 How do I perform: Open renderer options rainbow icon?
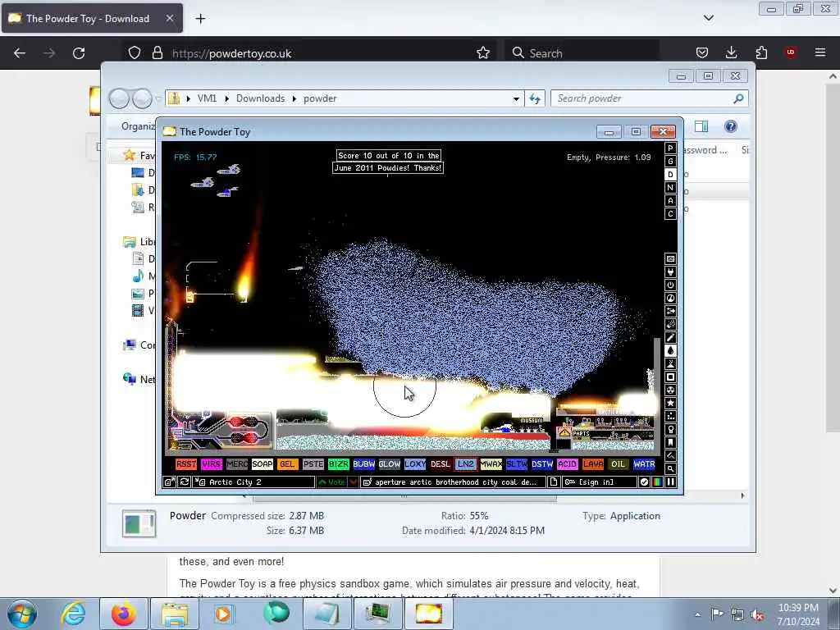click(x=657, y=482)
